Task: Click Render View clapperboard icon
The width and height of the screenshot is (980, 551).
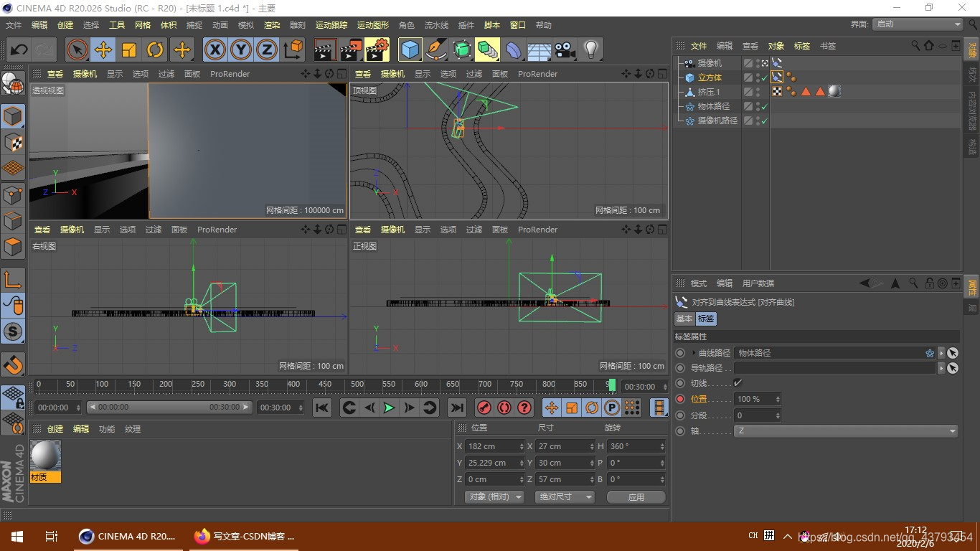Action: (x=325, y=50)
